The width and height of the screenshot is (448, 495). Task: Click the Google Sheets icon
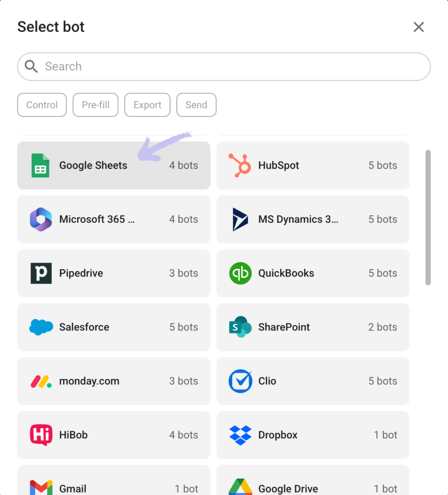click(41, 165)
